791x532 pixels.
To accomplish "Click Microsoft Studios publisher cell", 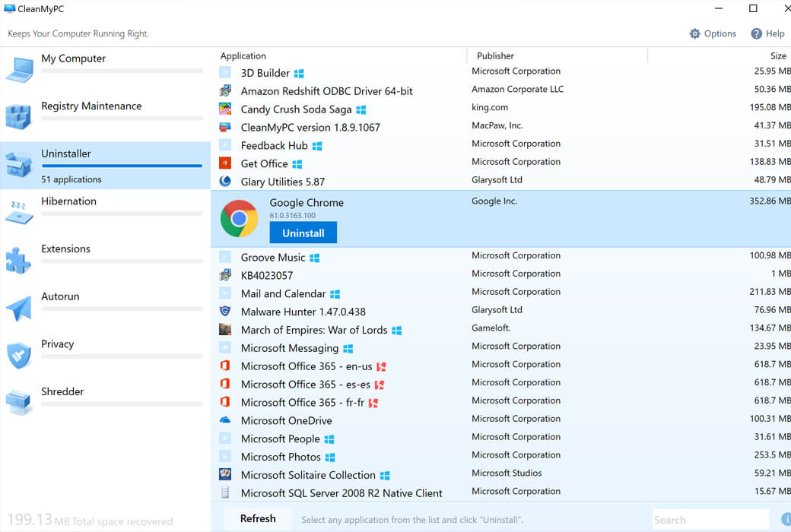I will pyautogui.click(x=507, y=473).
